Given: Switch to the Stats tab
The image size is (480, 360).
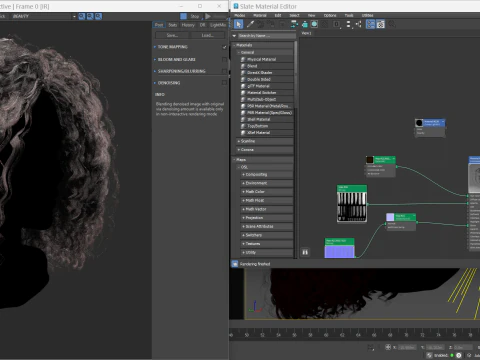Looking at the screenshot, I should (173, 25).
